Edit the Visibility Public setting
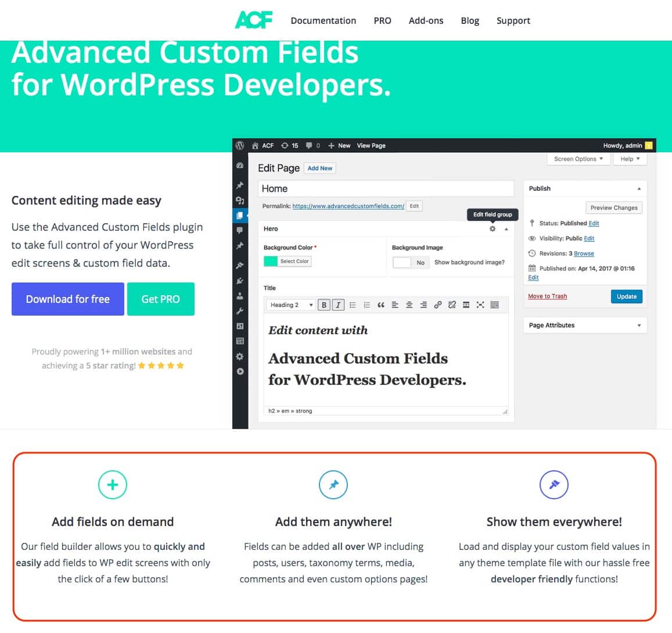The width and height of the screenshot is (672, 633). pos(589,238)
